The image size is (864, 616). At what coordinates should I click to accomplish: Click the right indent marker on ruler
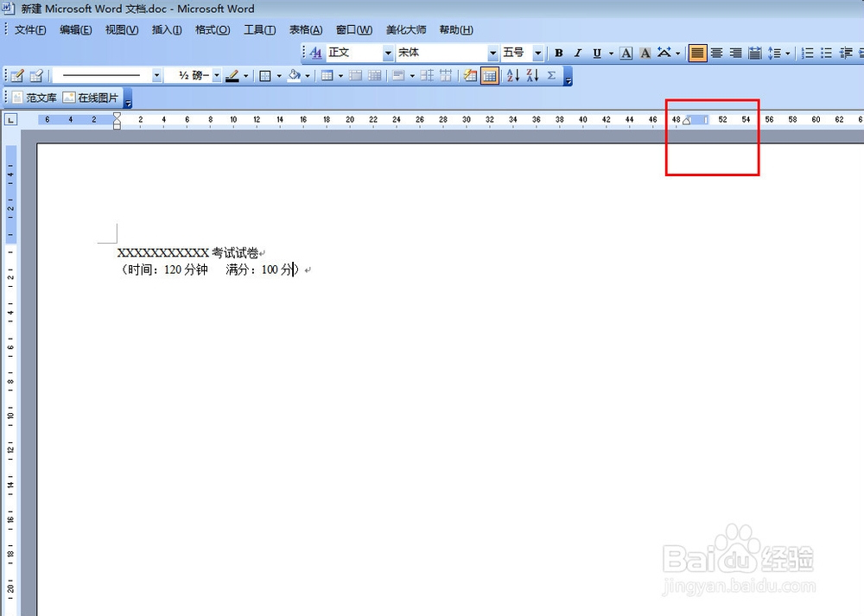tap(687, 121)
